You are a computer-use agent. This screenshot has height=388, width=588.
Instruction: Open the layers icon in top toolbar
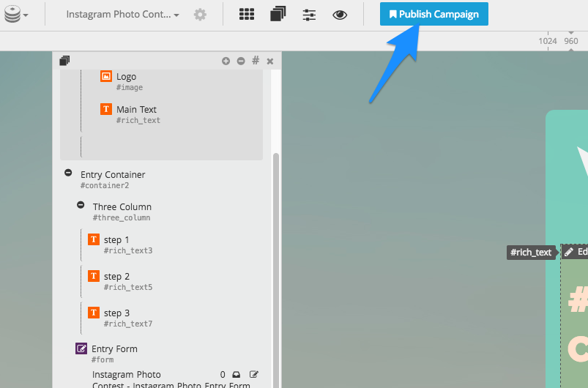(x=278, y=15)
